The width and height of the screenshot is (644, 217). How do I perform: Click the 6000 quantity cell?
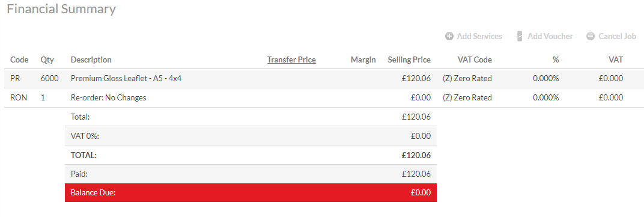pos(49,79)
